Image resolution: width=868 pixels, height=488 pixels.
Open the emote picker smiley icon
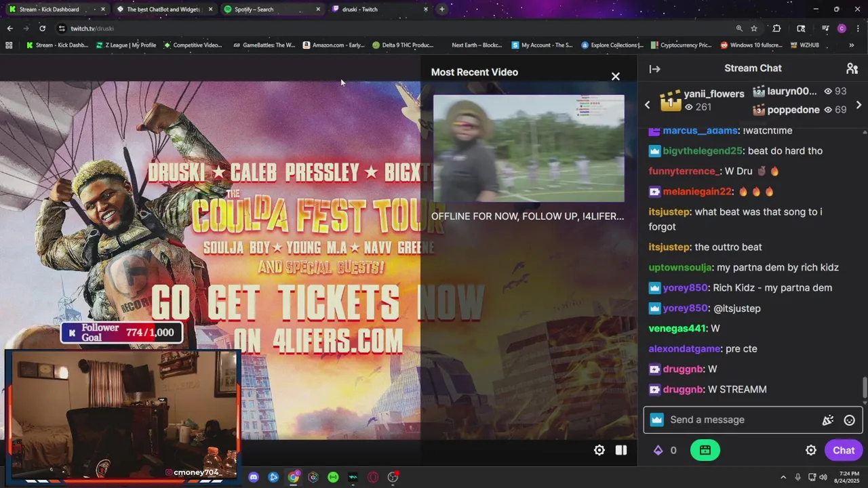click(x=849, y=420)
